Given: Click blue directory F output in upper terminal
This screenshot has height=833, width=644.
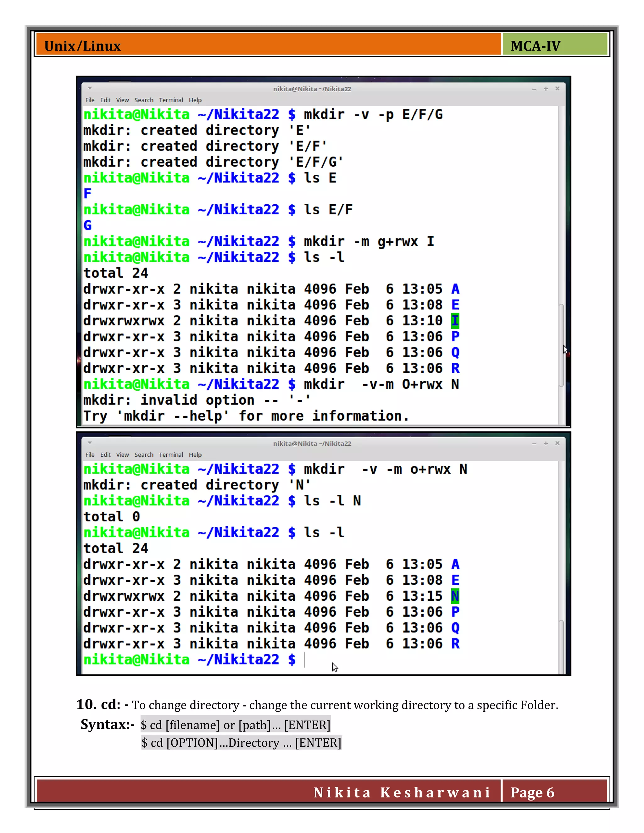Looking at the screenshot, I should [x=87, y=194].
